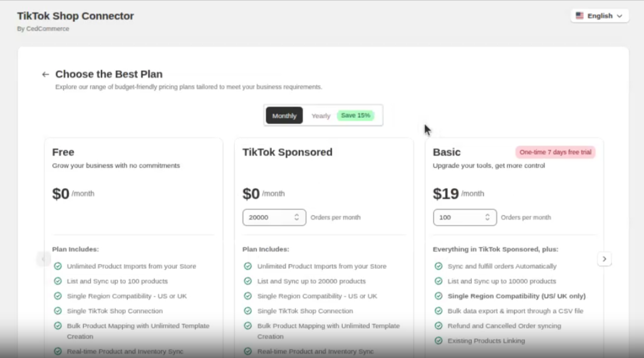Click the Save 15% badge
Screen dimensions: 644x358
coord(355,115)
